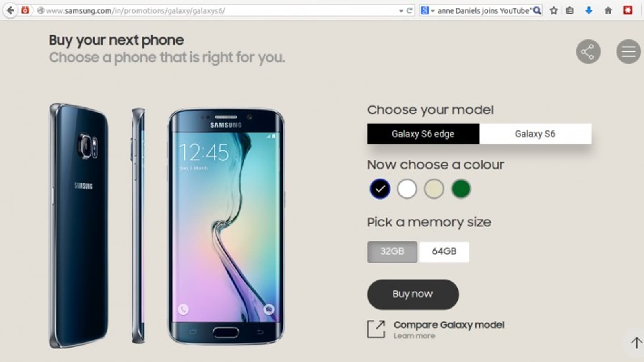Go to browser home icon
Screen dimensions: 644x362
pyautogui.click(x=608, y=10)
